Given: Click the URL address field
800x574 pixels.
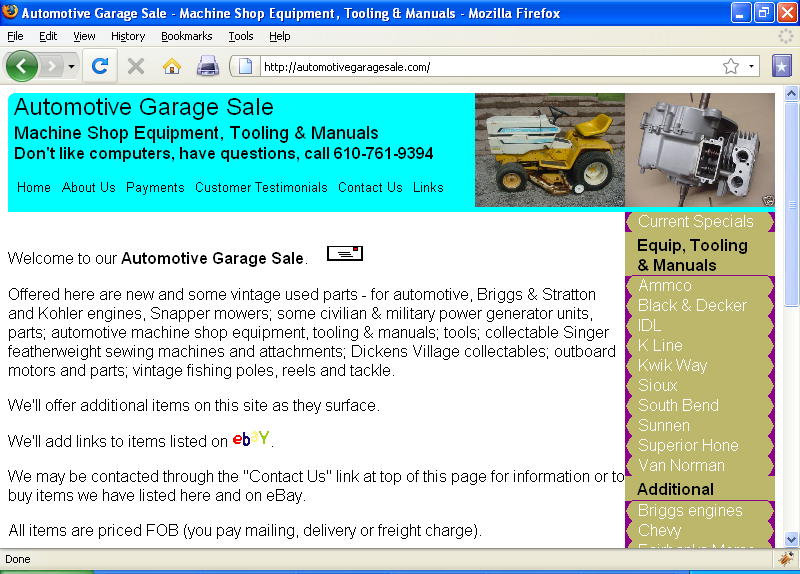Looking at the screenshot, I should point(490,67).
